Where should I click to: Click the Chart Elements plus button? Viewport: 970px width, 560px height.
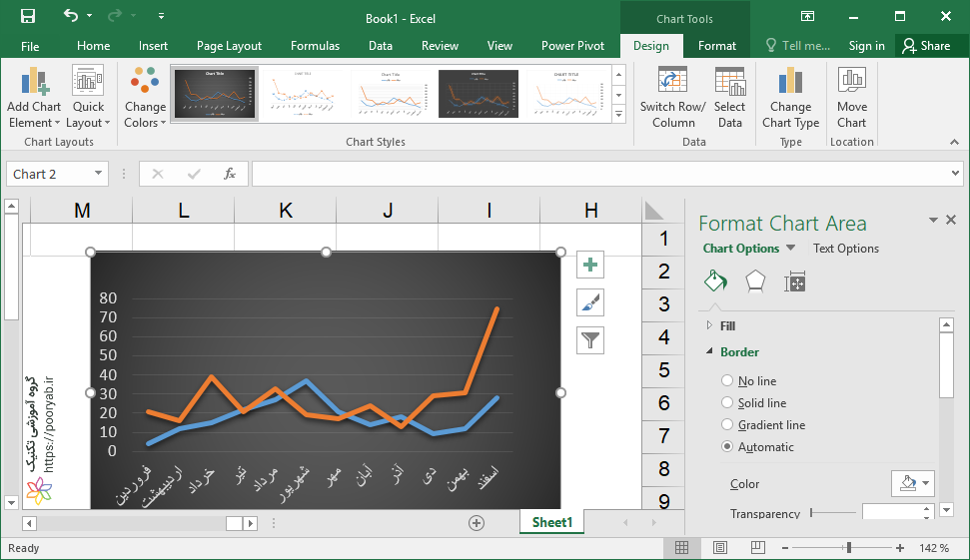(x=590, y=266)
